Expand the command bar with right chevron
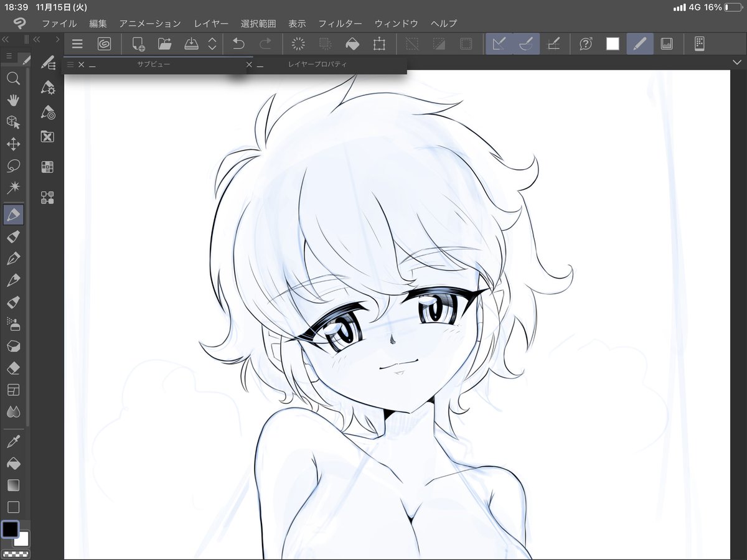 737,63
